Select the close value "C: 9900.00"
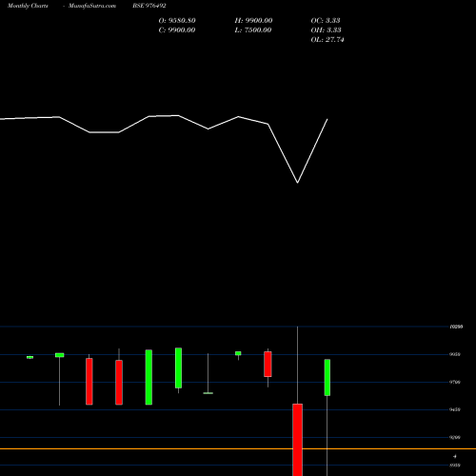This screenshot has height=476, width=476. [177, 30]
